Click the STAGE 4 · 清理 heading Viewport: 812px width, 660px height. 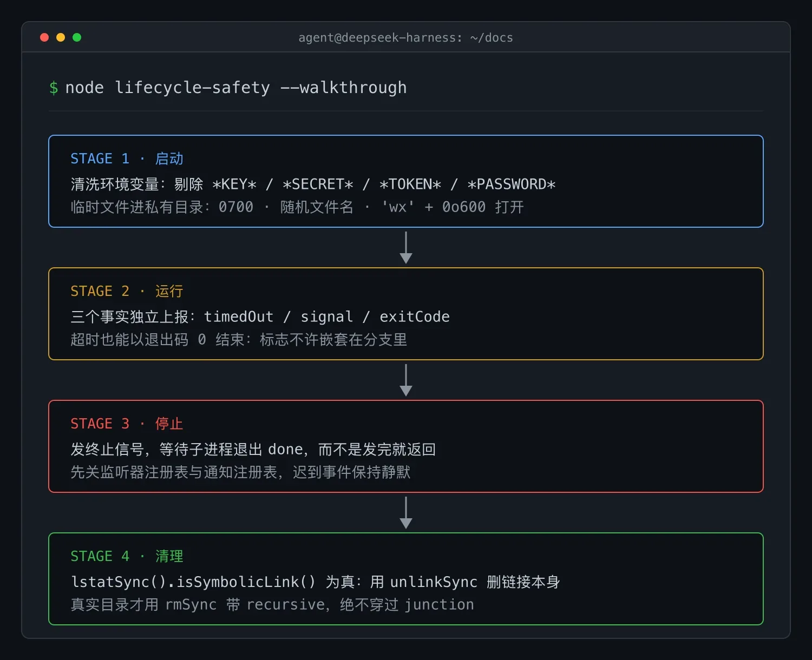(127, 556)
